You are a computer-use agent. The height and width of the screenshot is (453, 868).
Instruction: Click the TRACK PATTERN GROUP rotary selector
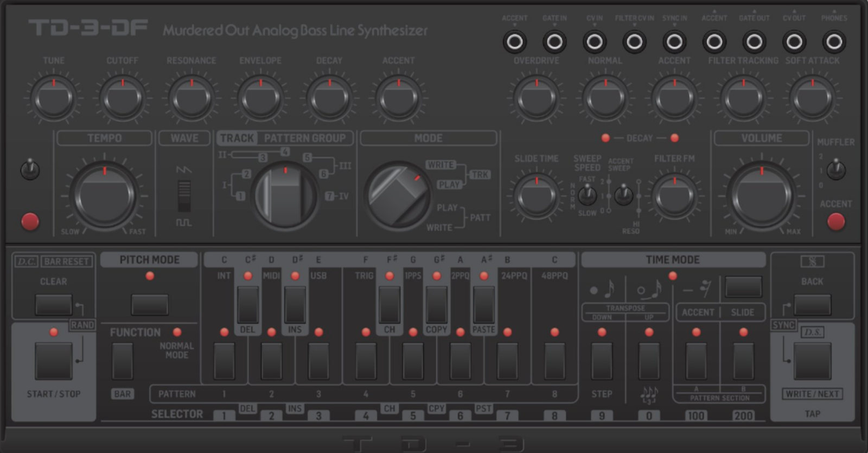[x=285, y=196]
